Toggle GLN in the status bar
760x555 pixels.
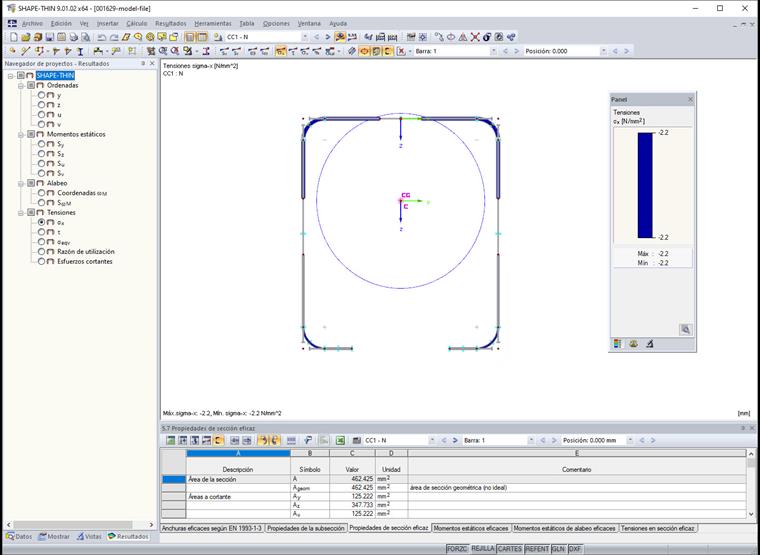pos(558,549)
